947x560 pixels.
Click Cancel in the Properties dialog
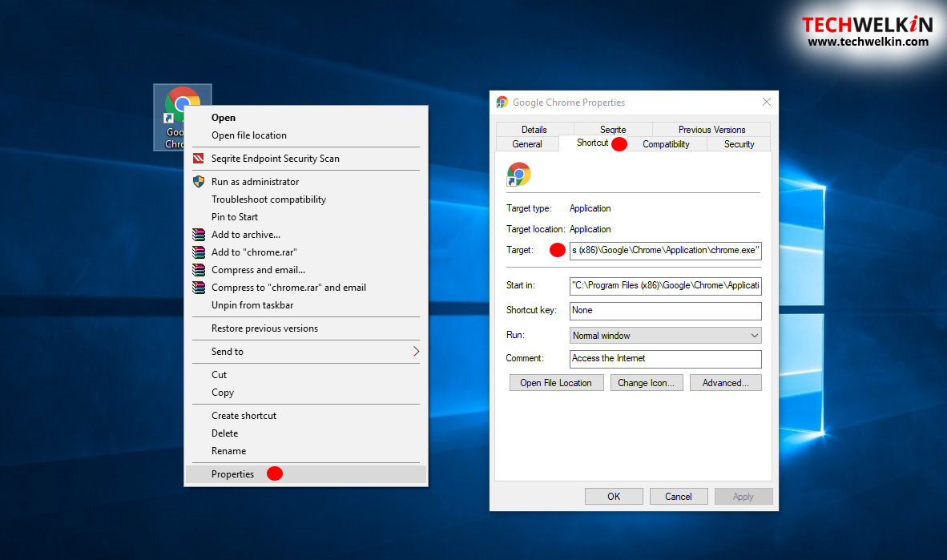(679, 497)
